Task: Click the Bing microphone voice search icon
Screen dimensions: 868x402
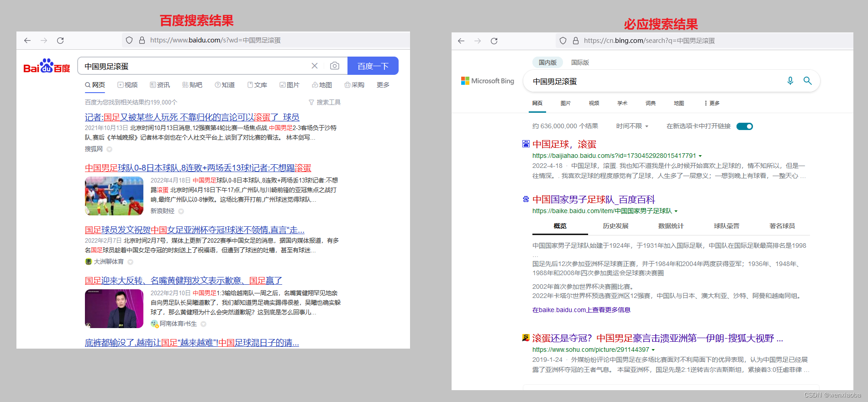Action: (x=790, y=81)
